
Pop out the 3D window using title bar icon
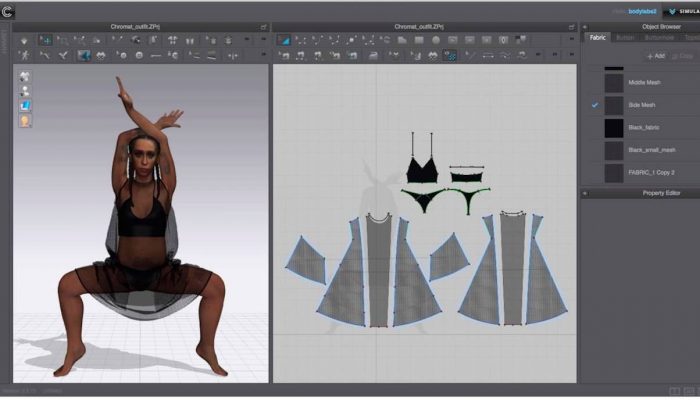click(x=263, y=27)
